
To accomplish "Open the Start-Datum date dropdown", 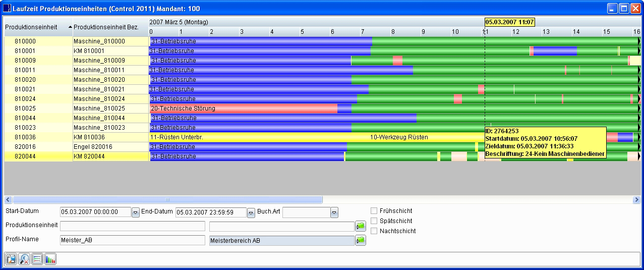I will tap(135, 212).
